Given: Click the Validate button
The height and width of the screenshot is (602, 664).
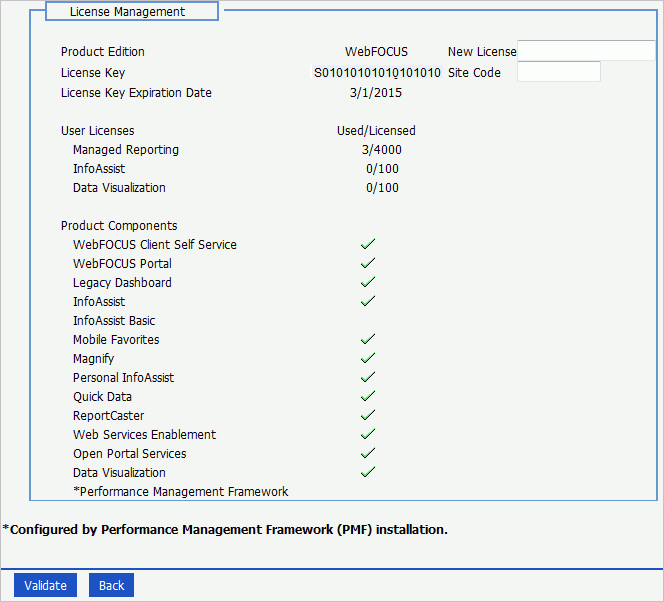Looking at the screenshot, I should pyautogui.click(x=45, y=585).
